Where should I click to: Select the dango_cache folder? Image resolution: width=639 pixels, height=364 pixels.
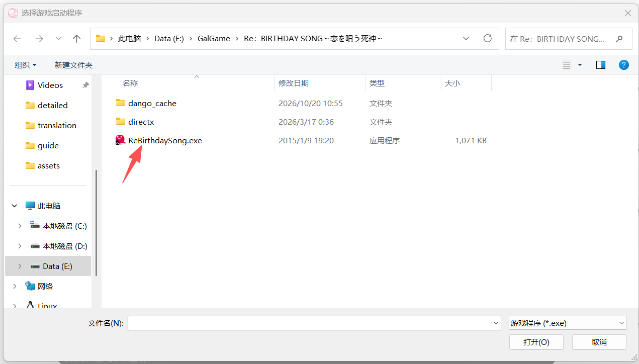pyautogui.click(x=152, y=103)
